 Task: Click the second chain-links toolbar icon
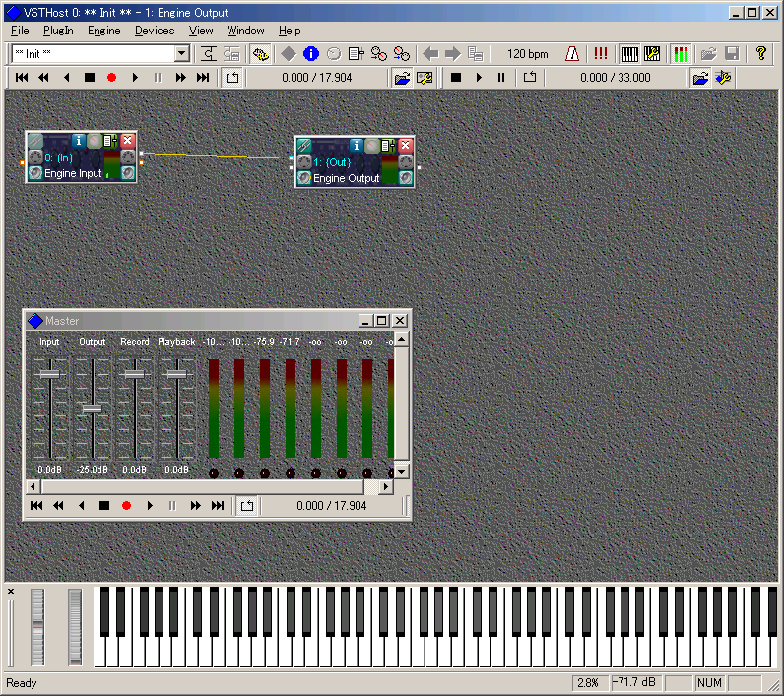(x=401, y=54)
